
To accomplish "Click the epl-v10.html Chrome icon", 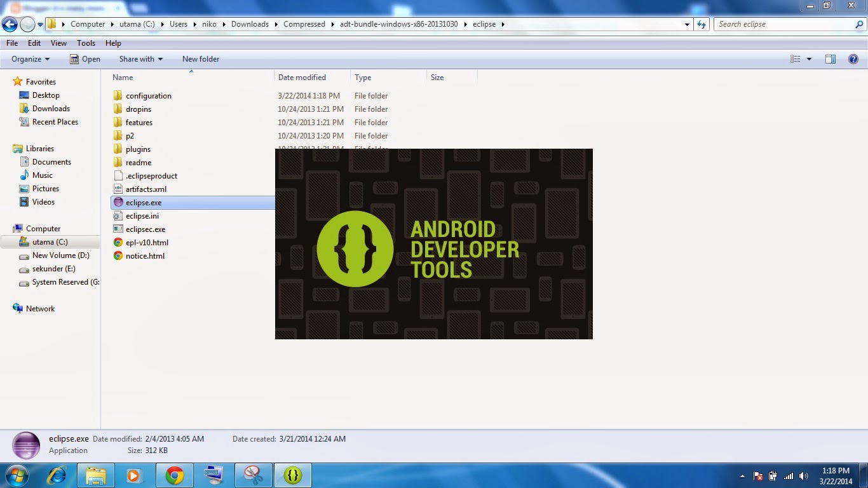I will point(118,242).
